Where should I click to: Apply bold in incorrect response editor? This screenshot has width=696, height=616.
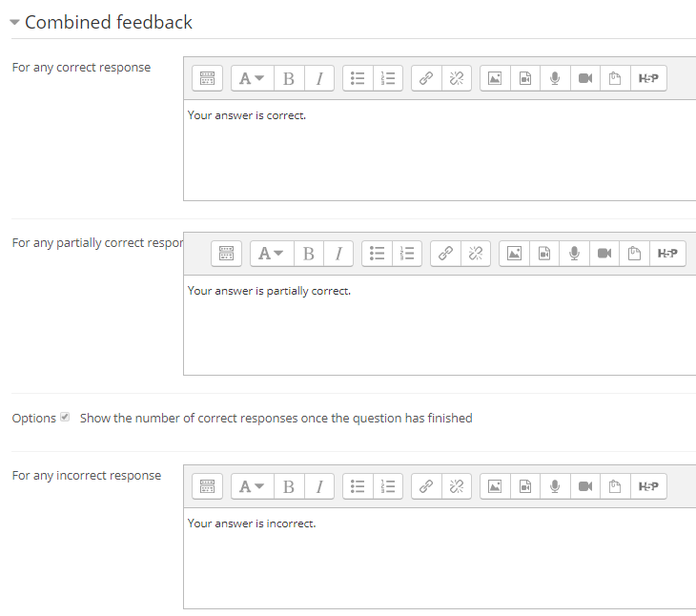tap(289, 486)
